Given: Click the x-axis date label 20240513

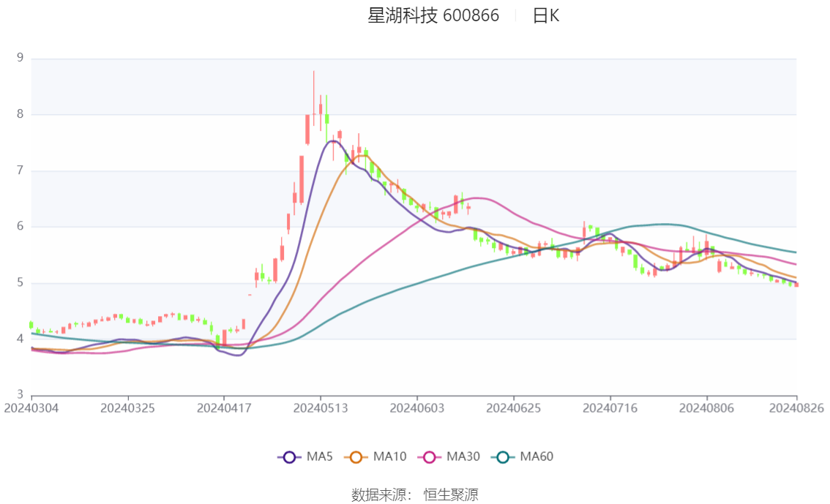Looking at the screenshot, I should [x=321, y=408].
